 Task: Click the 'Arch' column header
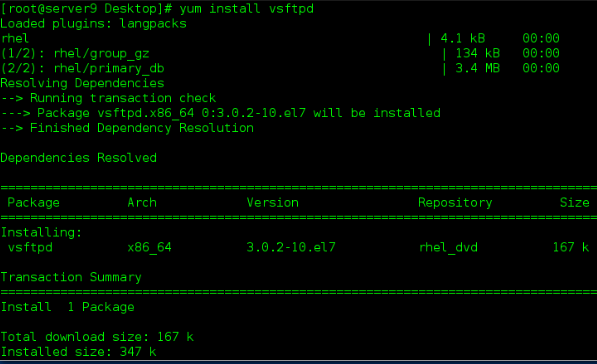(x=142, y=202)
